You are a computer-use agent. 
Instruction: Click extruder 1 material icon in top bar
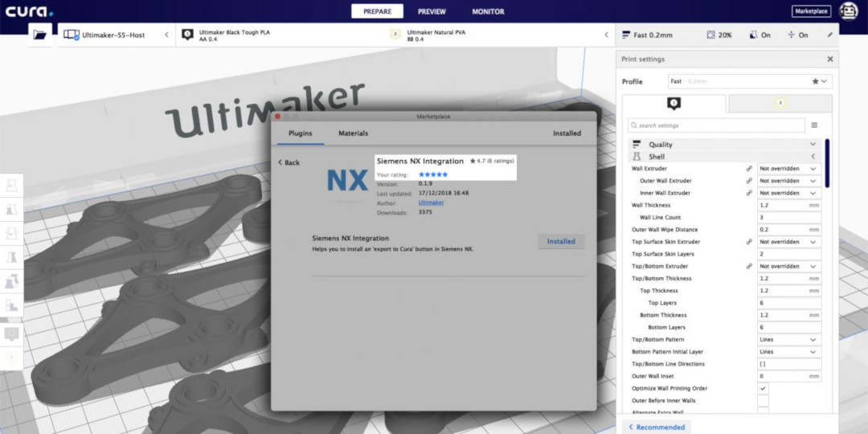[187, 35]
